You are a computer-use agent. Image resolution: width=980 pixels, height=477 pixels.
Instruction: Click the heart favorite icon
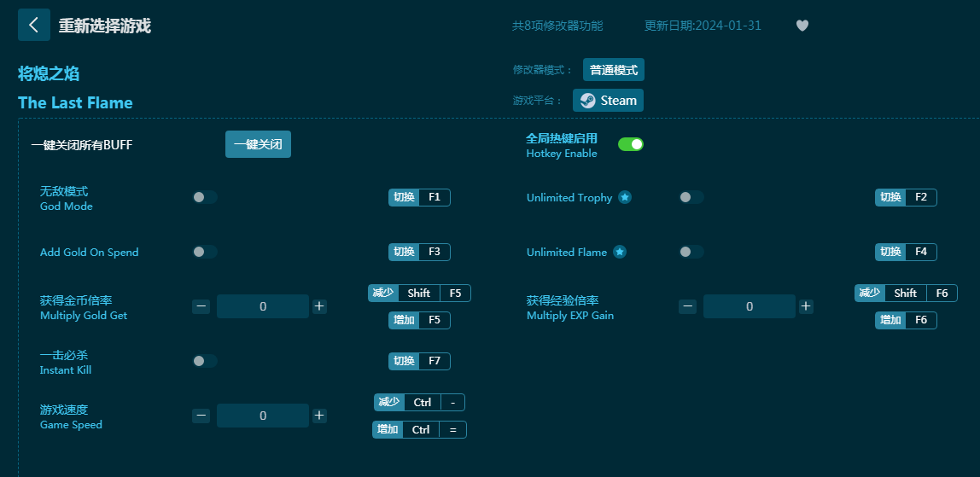click(802, 26)
